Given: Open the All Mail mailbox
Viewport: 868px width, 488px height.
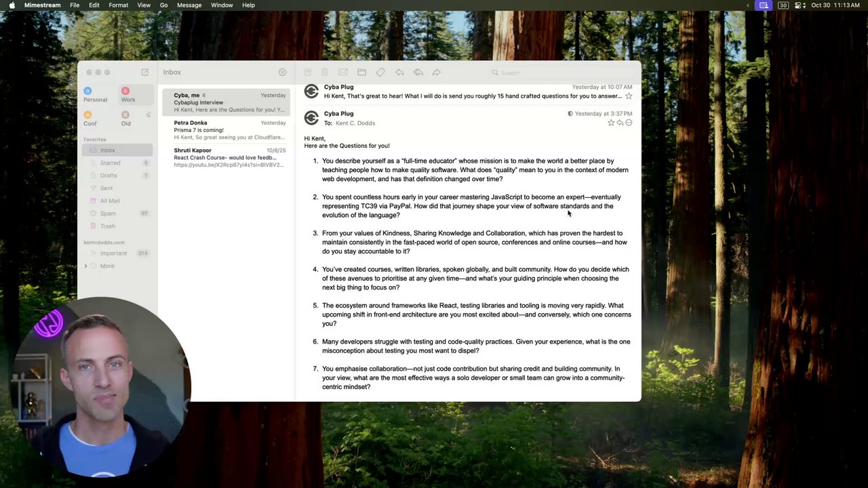Looking at the screenshot, I should tap(117, 201).
